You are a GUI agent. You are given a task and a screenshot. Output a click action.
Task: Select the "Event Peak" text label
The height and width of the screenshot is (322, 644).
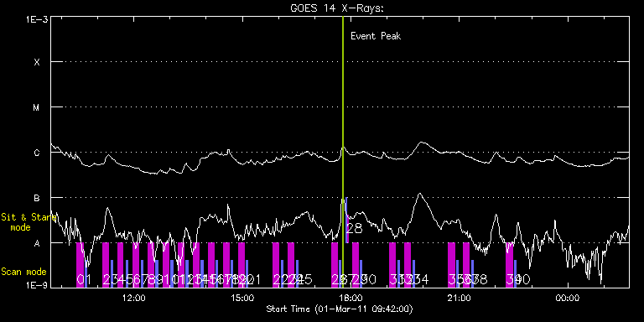coord(376,36)
